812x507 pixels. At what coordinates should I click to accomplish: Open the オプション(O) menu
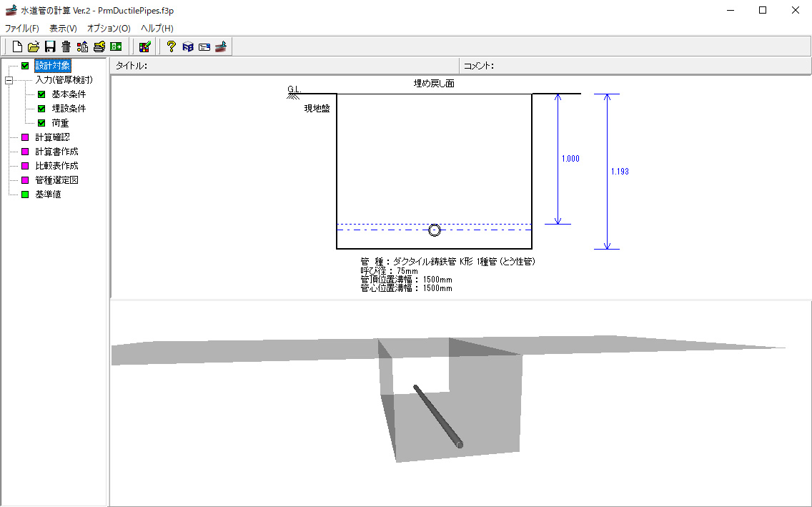point(109,29)
